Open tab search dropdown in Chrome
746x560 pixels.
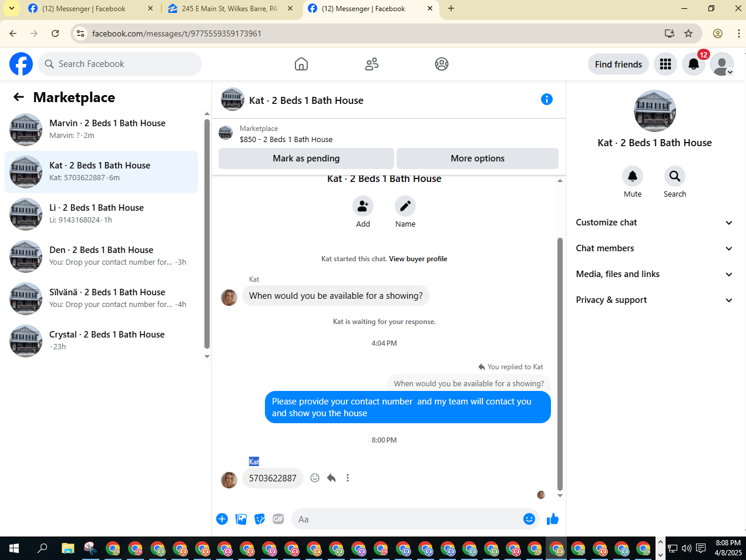tap(12, 9)
